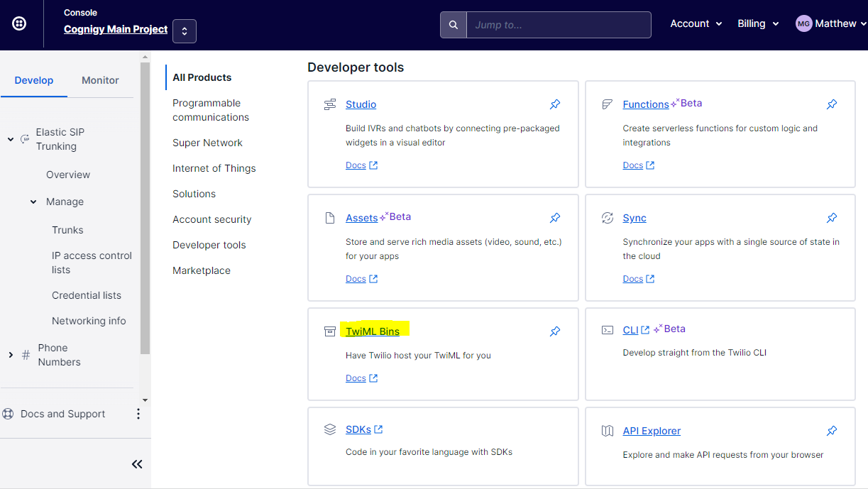Click the API Explorer map icon
This screenshot has height=489, width=868.
tap(607, 431)
